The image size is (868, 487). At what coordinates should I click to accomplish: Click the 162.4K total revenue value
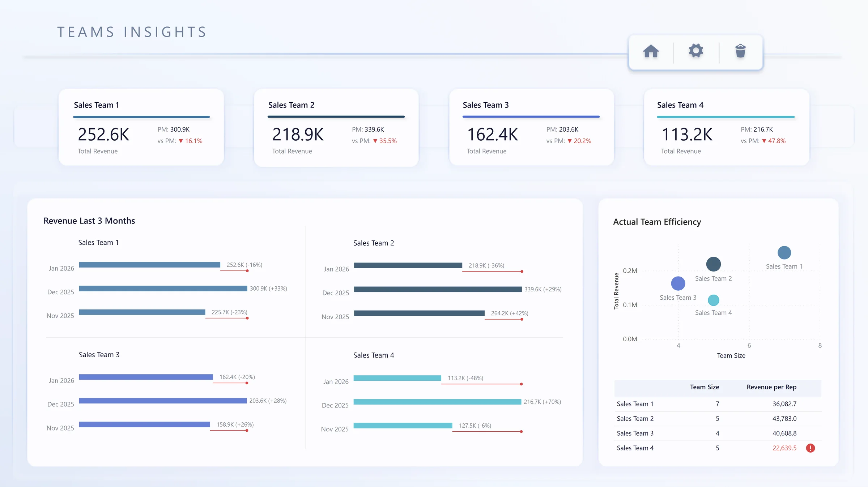point(492,134)
